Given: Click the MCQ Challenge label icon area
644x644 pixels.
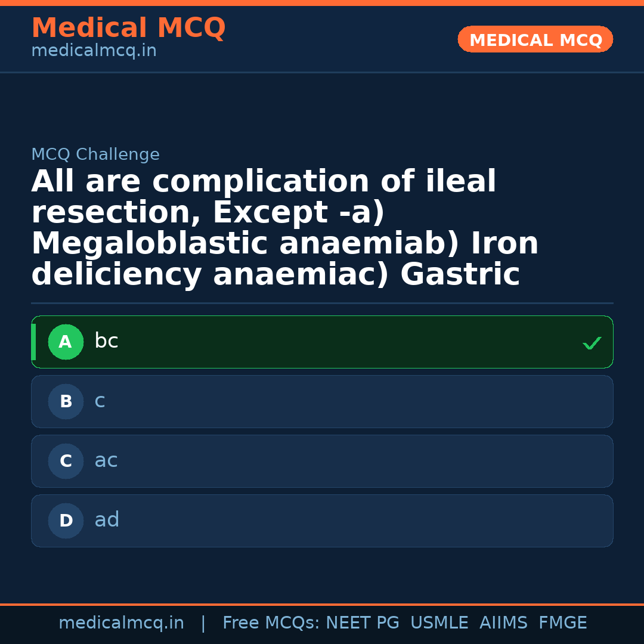Looking at the screenshot, I should (95, 154).
